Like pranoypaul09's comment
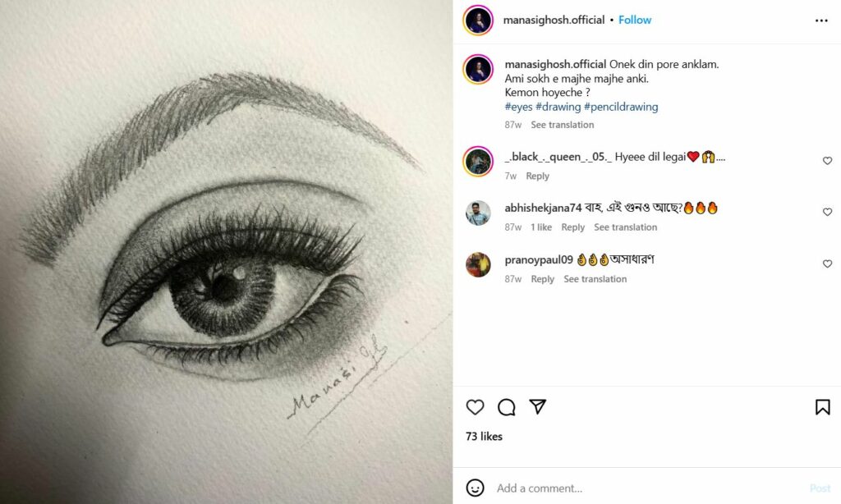The image size is (841, 504). pos(827,264)
